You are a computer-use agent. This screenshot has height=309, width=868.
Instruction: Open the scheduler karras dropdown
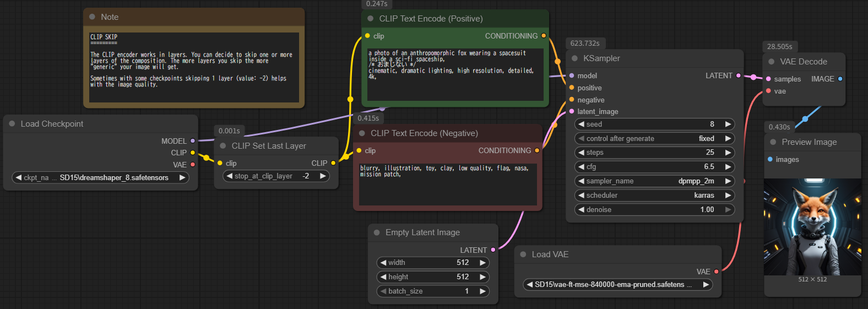(x=654, y=196)
